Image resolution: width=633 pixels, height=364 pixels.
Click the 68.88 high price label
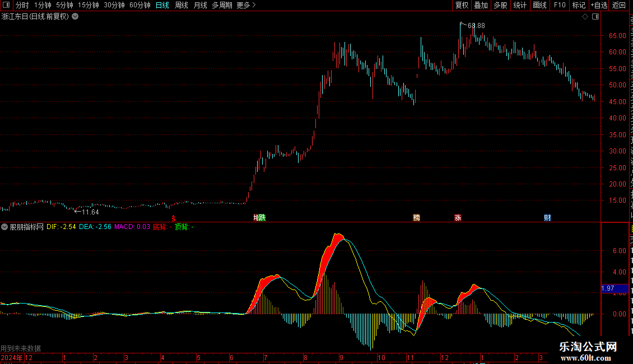coord(476,25)
